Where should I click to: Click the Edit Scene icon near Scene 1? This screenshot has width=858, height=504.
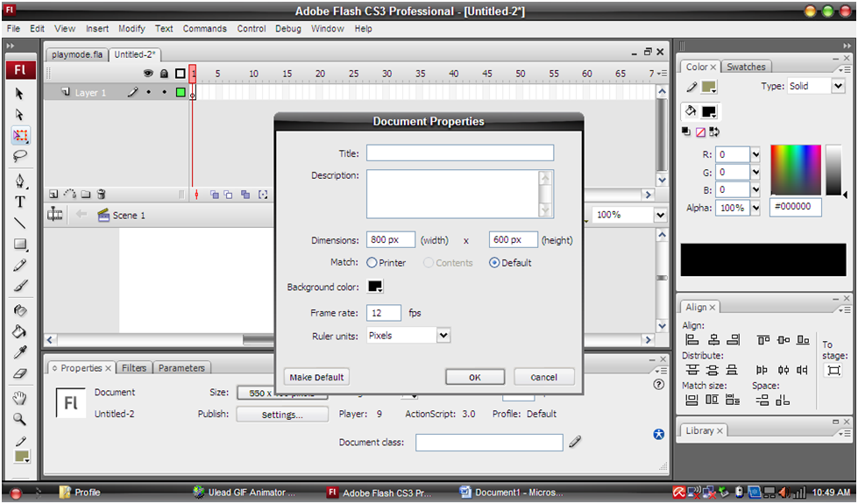[x=54, y=215]
